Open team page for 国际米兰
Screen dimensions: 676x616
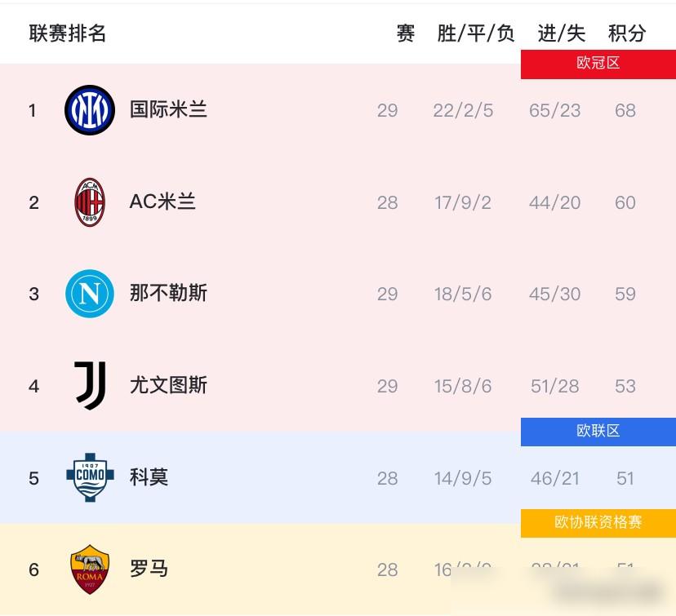click(169, 110)
